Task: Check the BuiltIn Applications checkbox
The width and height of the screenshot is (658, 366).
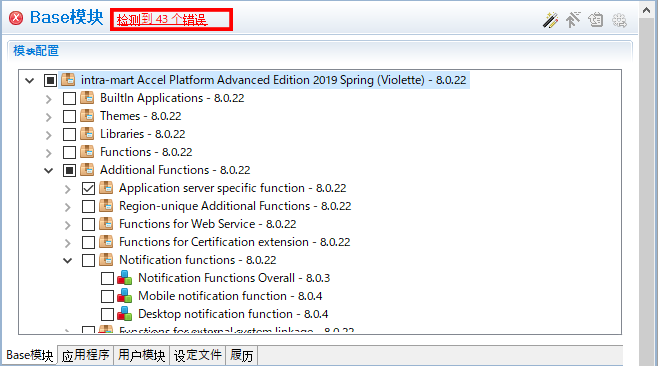Action: 69,98
